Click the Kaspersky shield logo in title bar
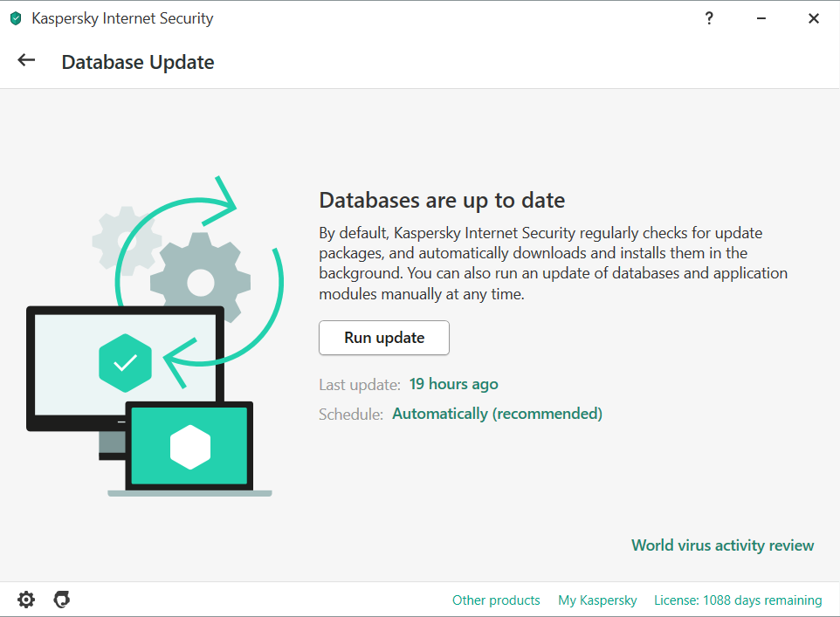The width and height of the screenshot is (840, 617). (x=16, y=18)
